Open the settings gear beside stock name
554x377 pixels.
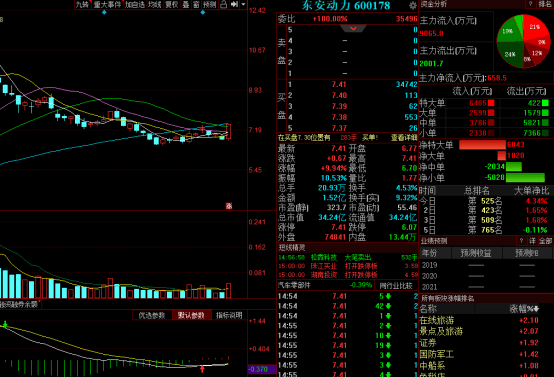point(413,5)
